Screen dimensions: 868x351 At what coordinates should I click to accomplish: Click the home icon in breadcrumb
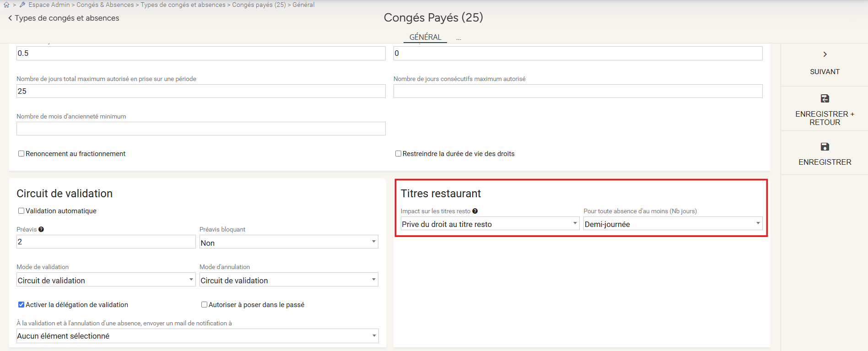(6, 5)
